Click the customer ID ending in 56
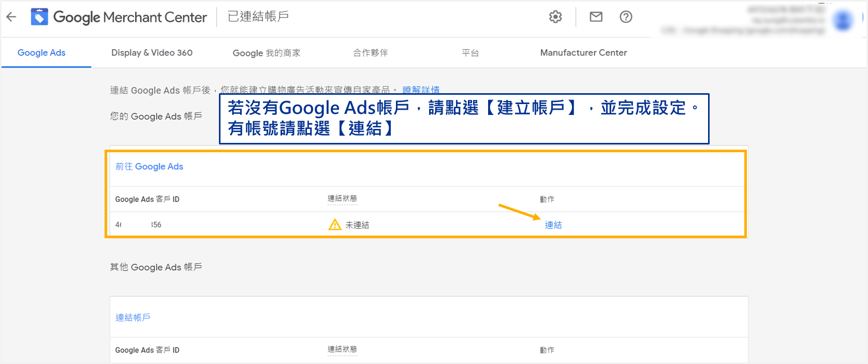Viewport: 868px width, 364px height. coord(138,225)
